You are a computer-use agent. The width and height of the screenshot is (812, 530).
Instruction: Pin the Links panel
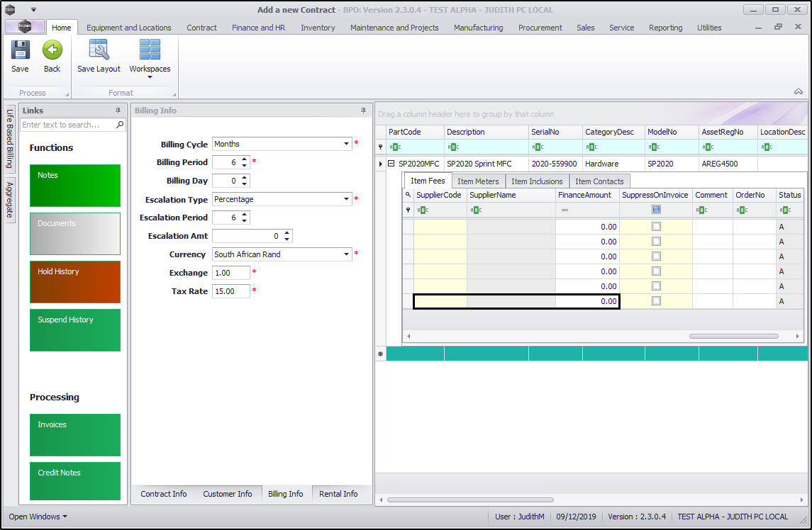click(x=118, y=111)
